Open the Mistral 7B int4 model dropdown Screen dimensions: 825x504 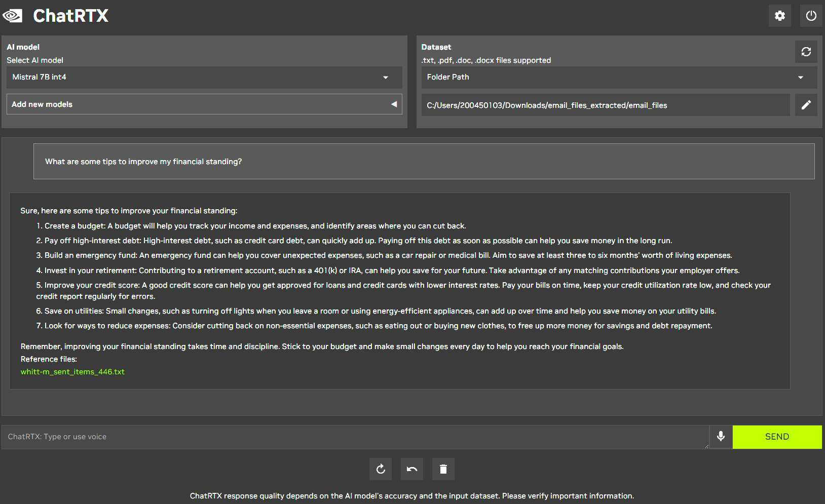coord(204,77)
